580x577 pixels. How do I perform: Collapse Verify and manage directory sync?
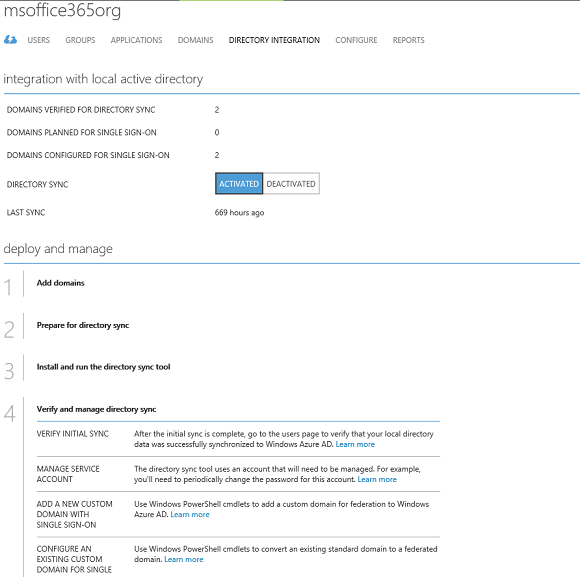coord(96,409)
